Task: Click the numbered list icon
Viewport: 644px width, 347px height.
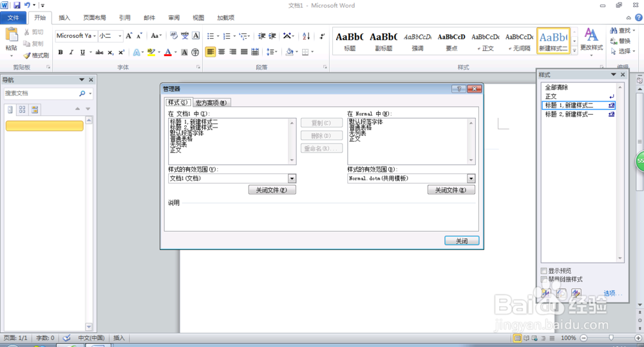Action: pos(226,36)
